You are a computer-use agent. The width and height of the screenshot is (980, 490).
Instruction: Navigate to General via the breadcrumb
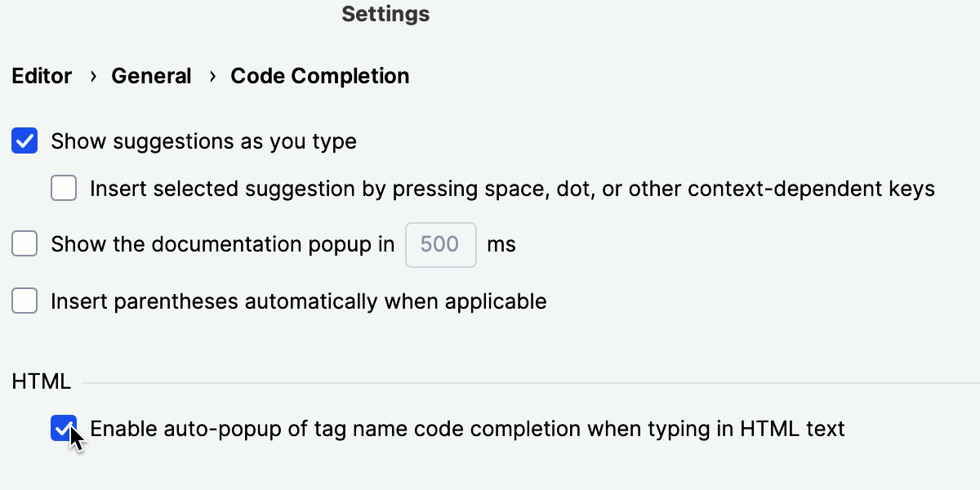pyautogui.click(x=151, y=75)
